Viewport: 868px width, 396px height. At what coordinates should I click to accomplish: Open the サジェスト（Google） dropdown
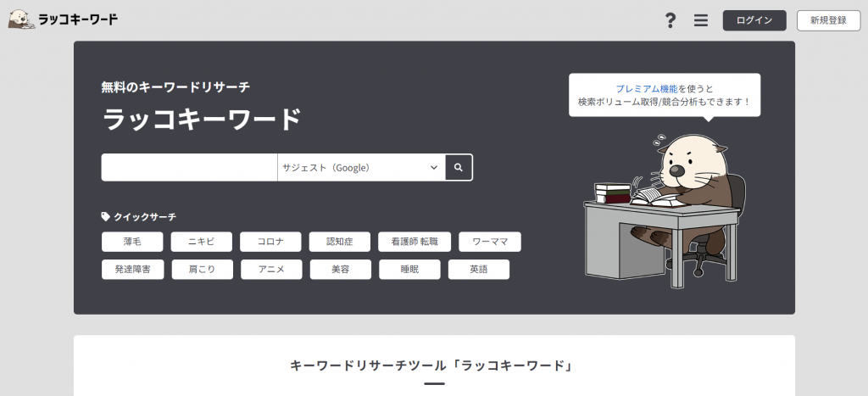point(361,167)
